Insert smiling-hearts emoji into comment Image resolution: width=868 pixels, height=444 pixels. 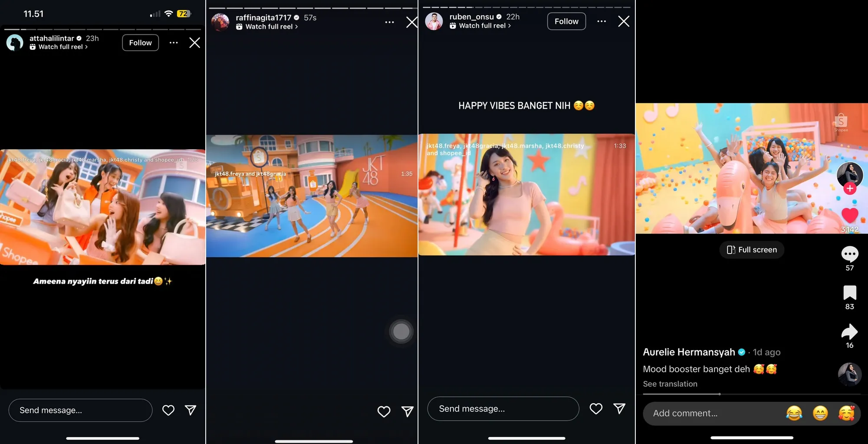846,413
